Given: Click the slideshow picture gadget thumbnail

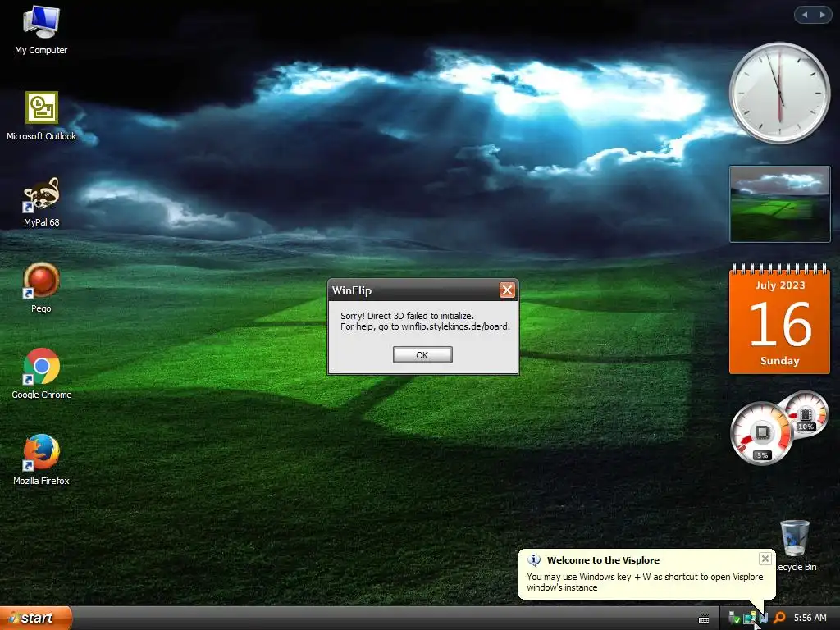Looking at the screenshot, I should pos(779,204).
